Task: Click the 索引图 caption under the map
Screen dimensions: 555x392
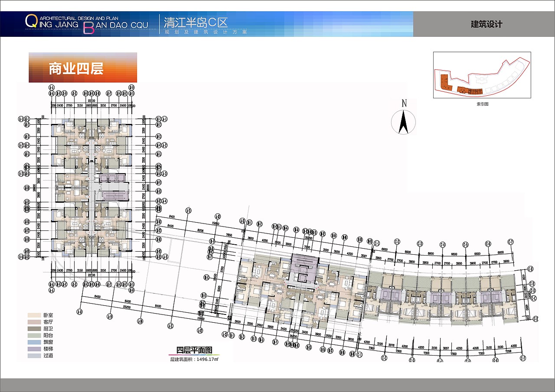Action: pyautogui.click(x=482, y=104)
